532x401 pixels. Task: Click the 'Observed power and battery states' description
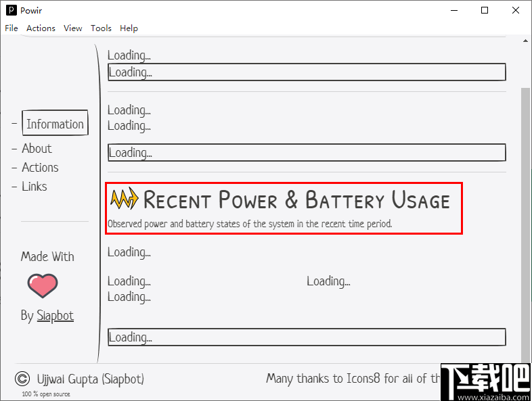click(x=250, y=224)
